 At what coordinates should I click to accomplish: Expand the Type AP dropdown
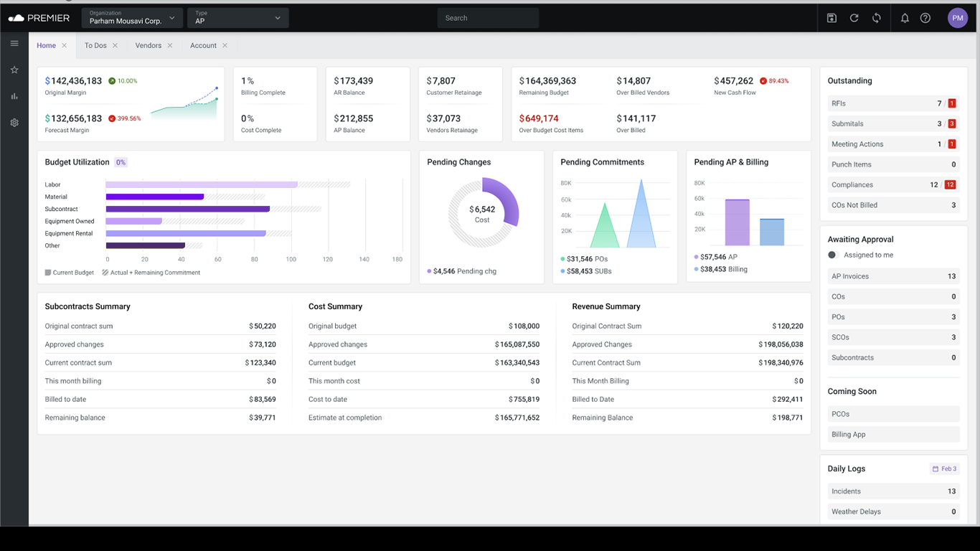pyautogui.click(x=237, y=18)
